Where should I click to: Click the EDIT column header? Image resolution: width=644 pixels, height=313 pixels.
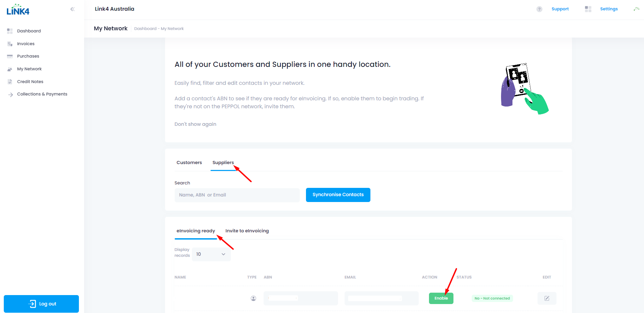coord(547,277)
